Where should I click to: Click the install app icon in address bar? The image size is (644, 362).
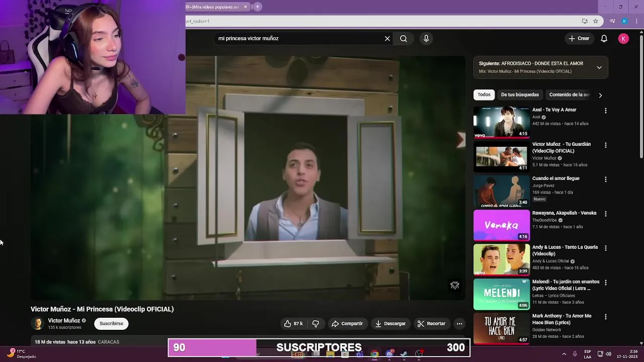[x=585, y=21]
